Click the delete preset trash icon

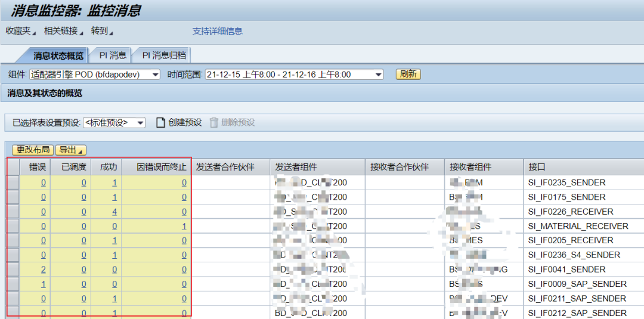pos(213,122)
